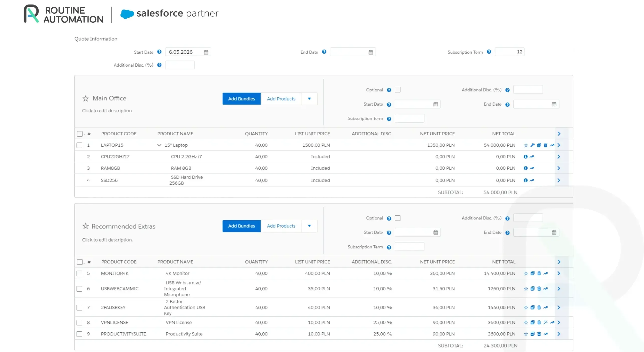Tick the Optional checkbox in Main Office group
Viewport: 644px width, 352px height.
397,90
